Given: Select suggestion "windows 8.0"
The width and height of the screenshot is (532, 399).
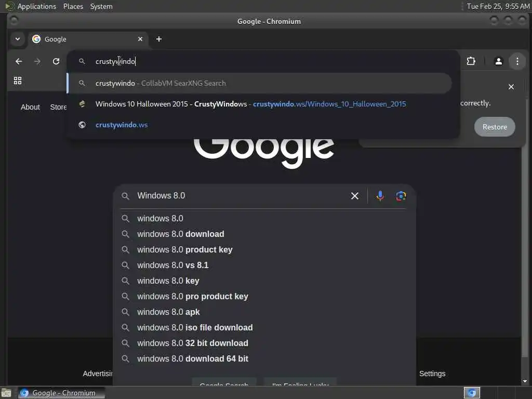Looking at the screenshot, I should click(x=264, y=219).
